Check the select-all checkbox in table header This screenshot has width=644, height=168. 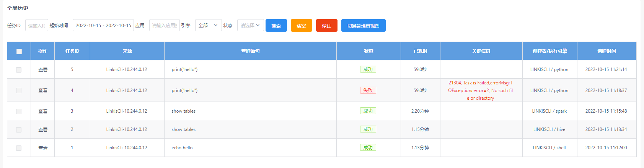click(x=19, y=52)
